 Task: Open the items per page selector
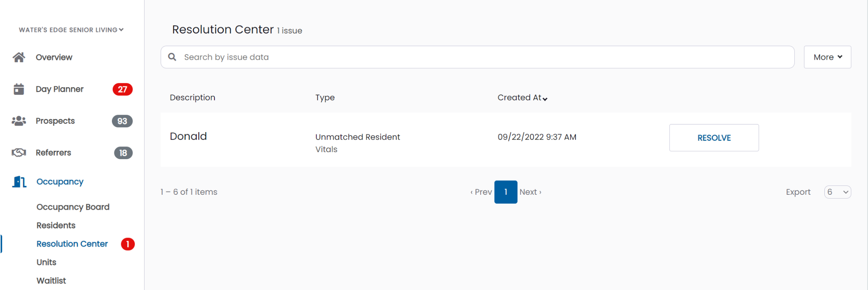tap(837, 192)
